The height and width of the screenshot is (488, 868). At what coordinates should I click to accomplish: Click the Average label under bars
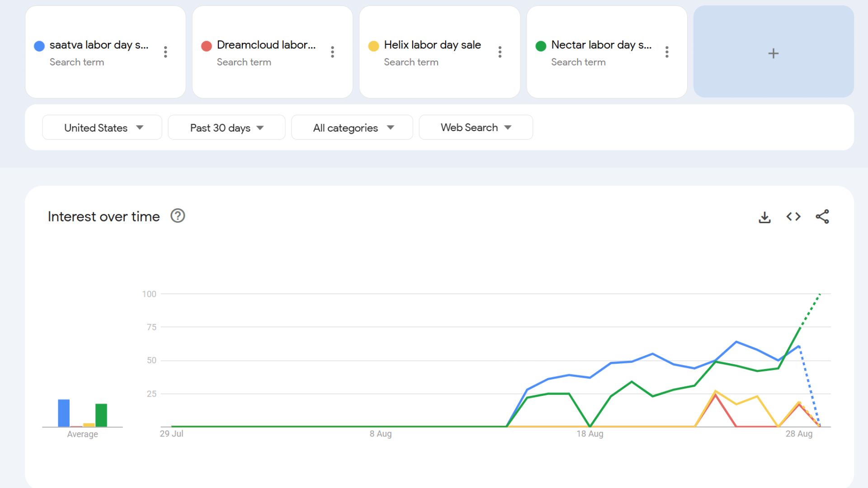[x=82, y=434]
